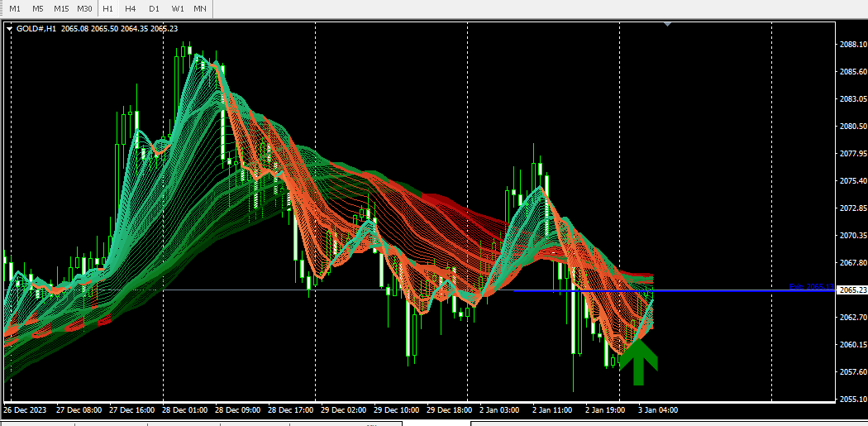This screenshot has height=426, width=868.
Task: Click the chart shift triangle marker at top
Action: point(667,25)
